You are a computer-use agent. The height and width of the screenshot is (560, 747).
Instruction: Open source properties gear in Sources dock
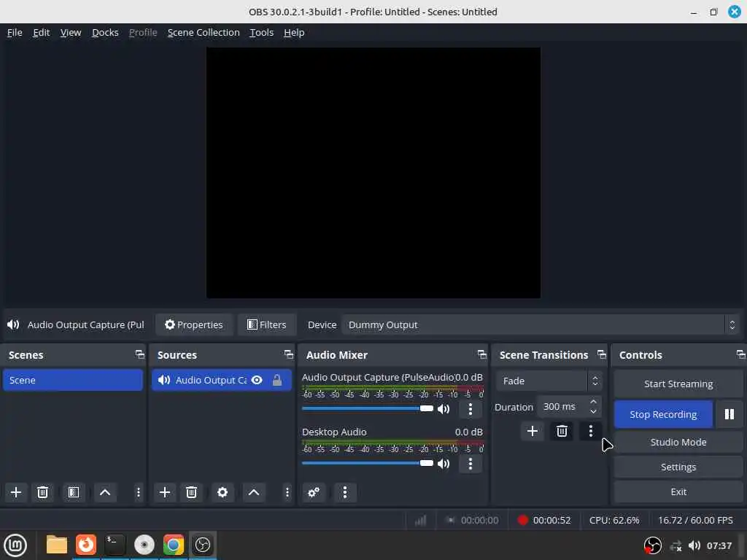(222, 492)
